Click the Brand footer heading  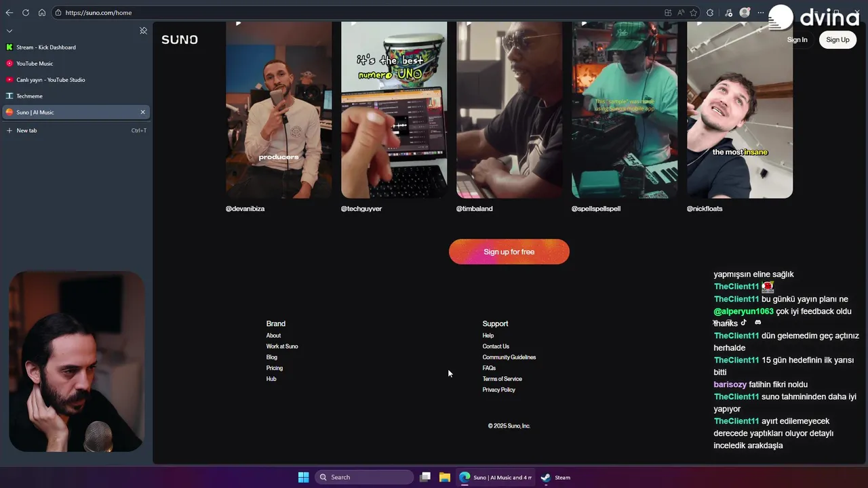276,324
